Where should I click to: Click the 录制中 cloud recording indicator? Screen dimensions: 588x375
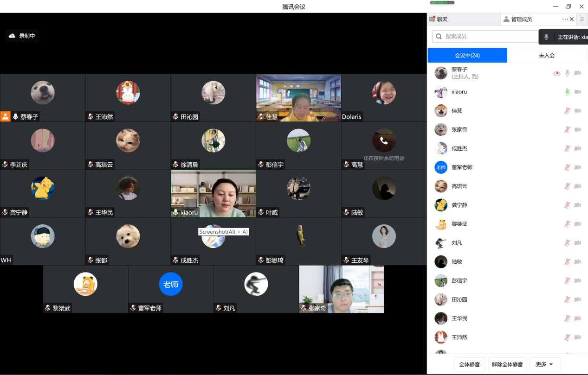(x=22, y=36)
